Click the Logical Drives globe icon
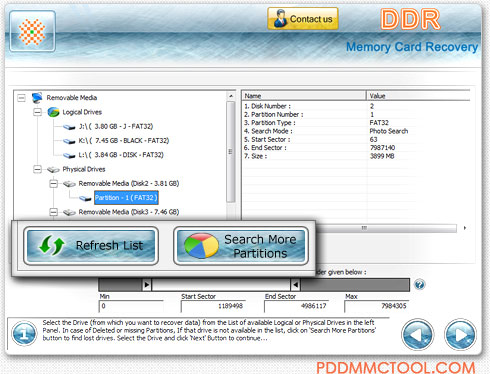Viewport: 490px width, 374px height. 53,112
